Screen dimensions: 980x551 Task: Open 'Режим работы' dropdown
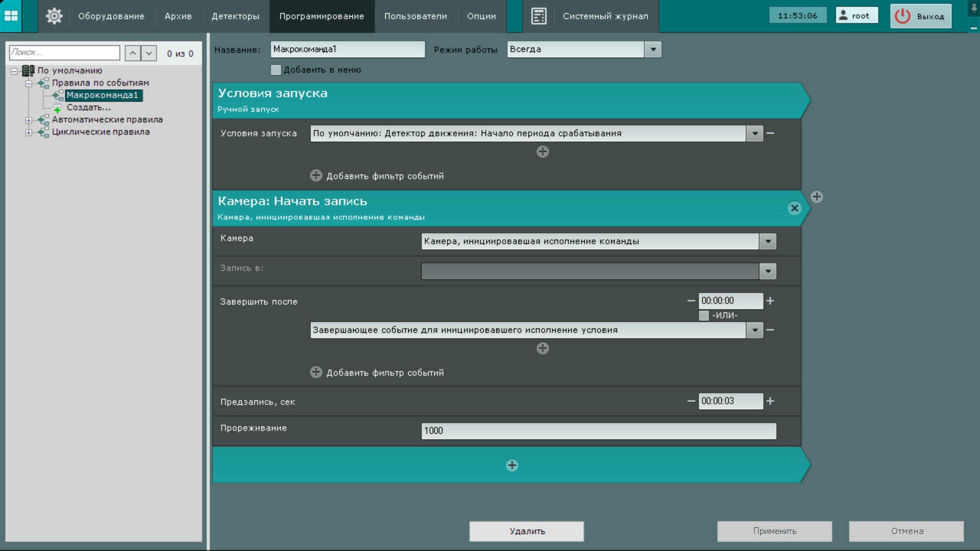tap(653, 49)
